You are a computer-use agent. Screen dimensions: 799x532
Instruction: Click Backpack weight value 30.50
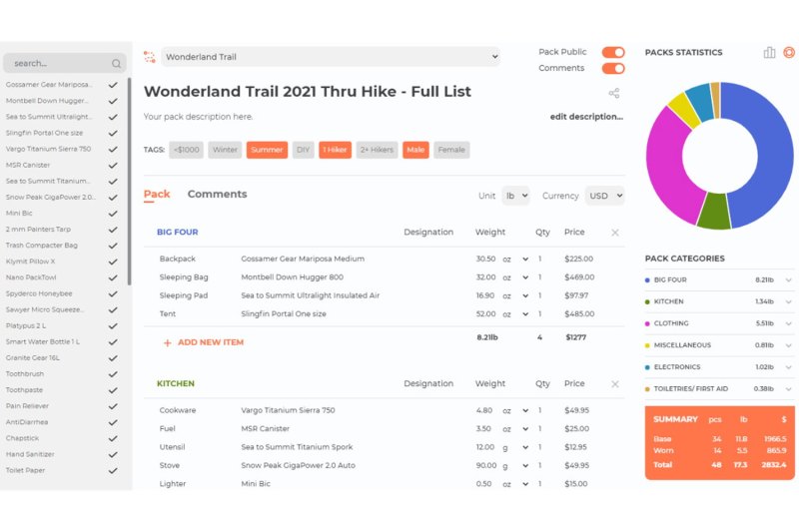click(x=485, y=260)
